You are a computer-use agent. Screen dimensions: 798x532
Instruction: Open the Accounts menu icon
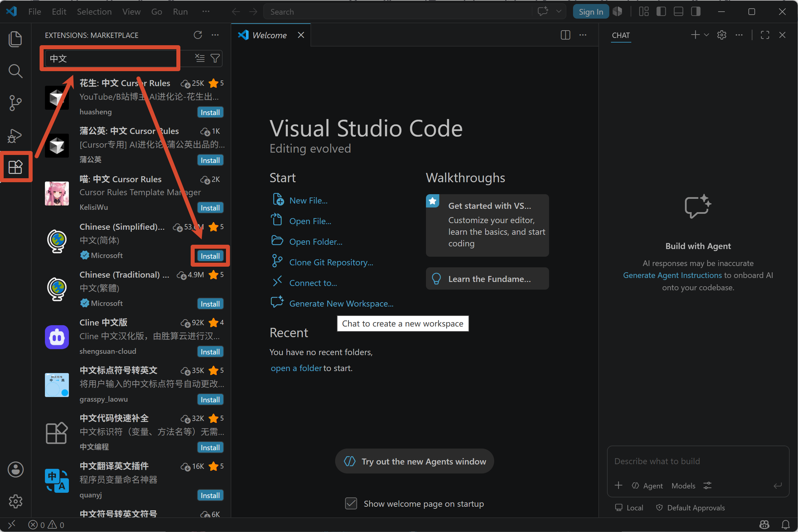tap(15, 469)
